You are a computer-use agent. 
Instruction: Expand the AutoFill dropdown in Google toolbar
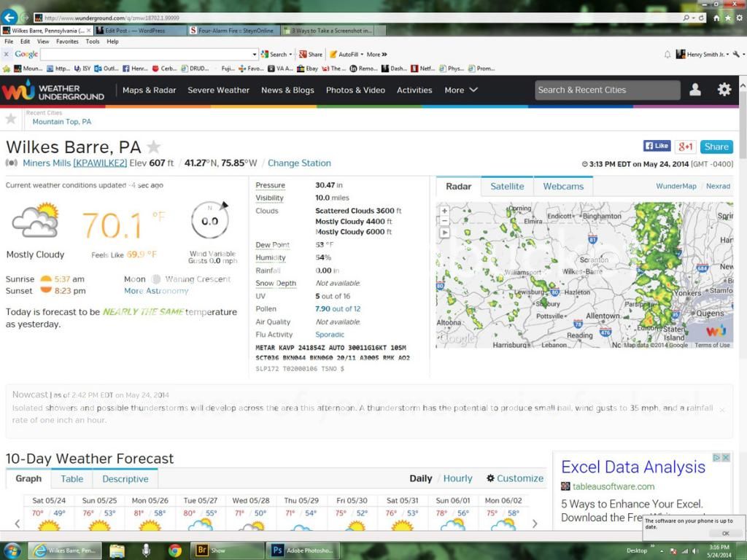click(362, 54)
